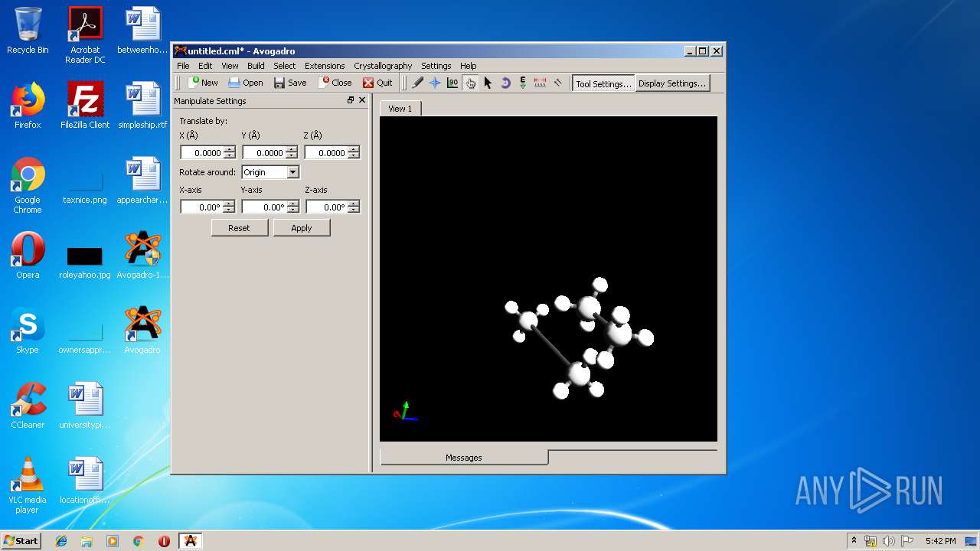Click the New document toolbar button
Viewport: 980px width, 551px height.
[204, 83]
